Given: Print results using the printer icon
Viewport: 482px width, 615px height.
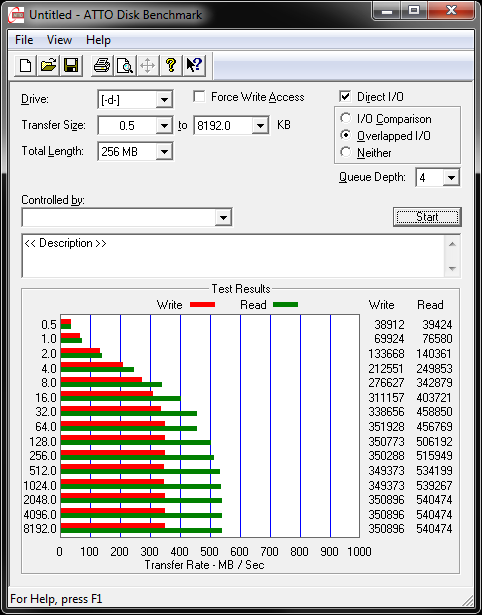Looking at the screenshot, I should pyautogui.click(x=102, y=65).
